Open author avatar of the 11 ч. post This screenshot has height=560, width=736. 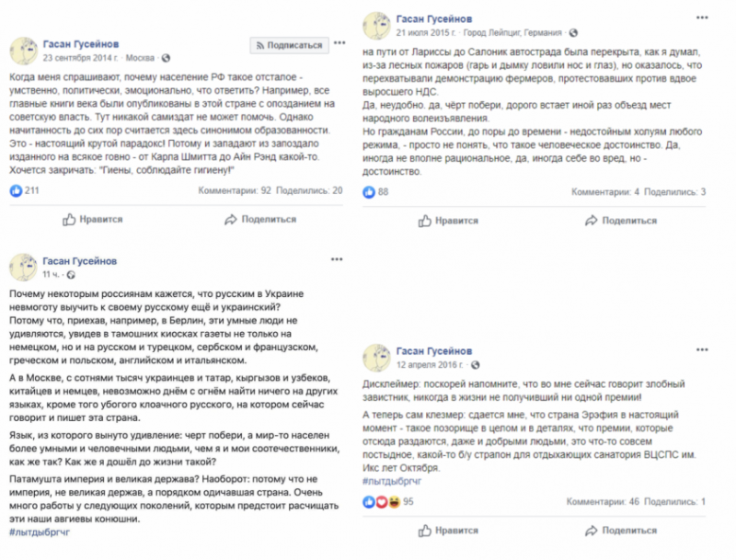[x=24, y=268]
